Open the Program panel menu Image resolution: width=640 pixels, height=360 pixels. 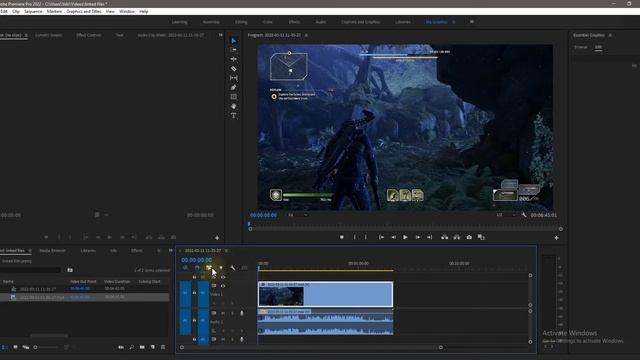click(x=306, y=35)
